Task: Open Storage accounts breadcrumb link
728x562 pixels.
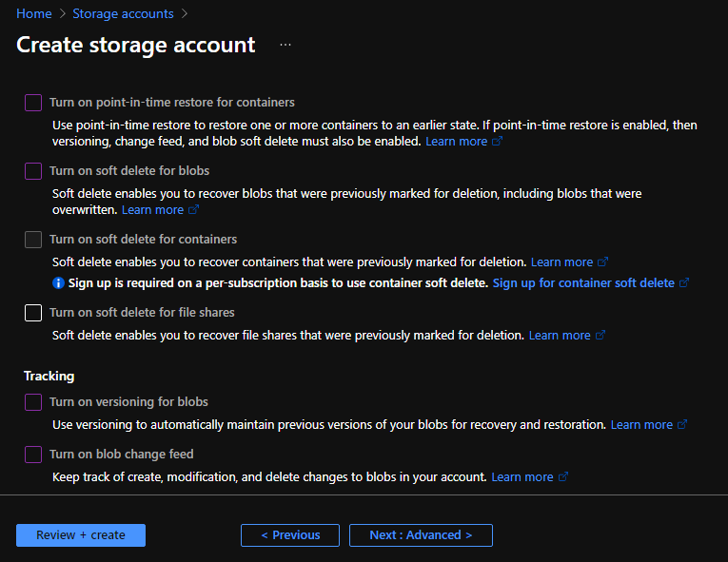Action: click(123, 14)
